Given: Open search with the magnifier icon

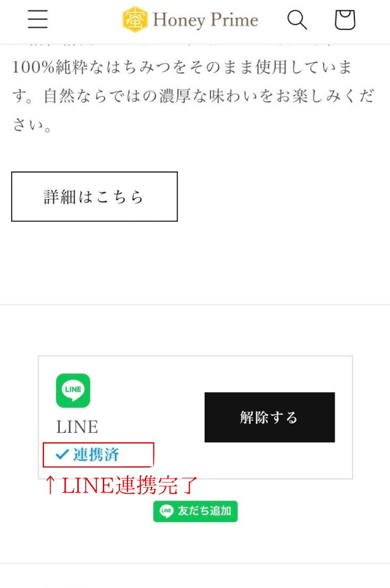Looking at the screenshot, I should [x=297, y=20].
